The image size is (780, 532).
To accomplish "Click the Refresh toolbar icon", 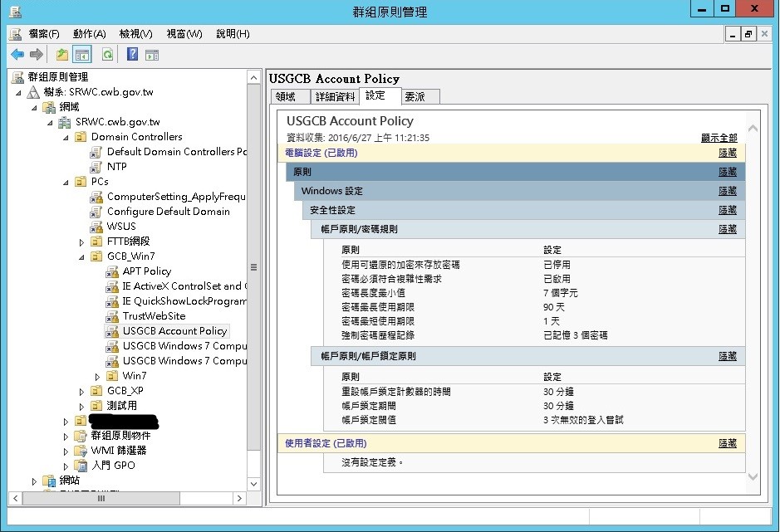I will pyautogui.click(x=107, y=54).
